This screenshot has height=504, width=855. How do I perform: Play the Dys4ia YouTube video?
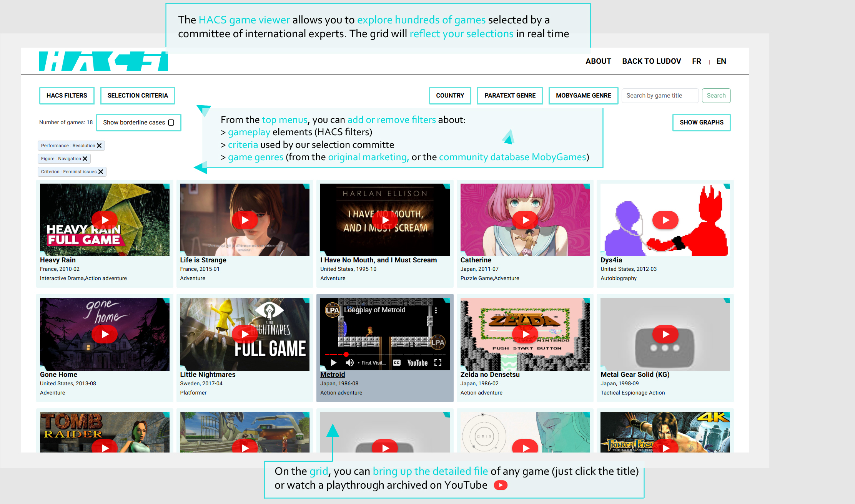(665, 220)
